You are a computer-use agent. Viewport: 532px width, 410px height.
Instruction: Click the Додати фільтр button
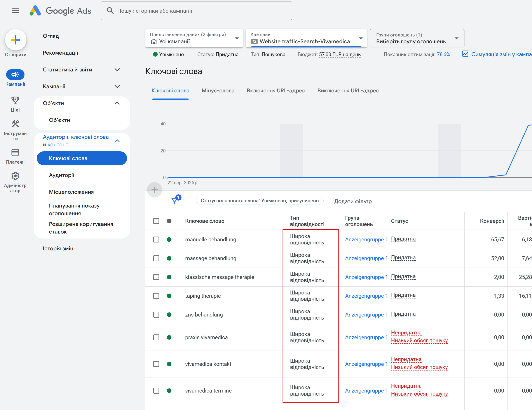point(353,201)
